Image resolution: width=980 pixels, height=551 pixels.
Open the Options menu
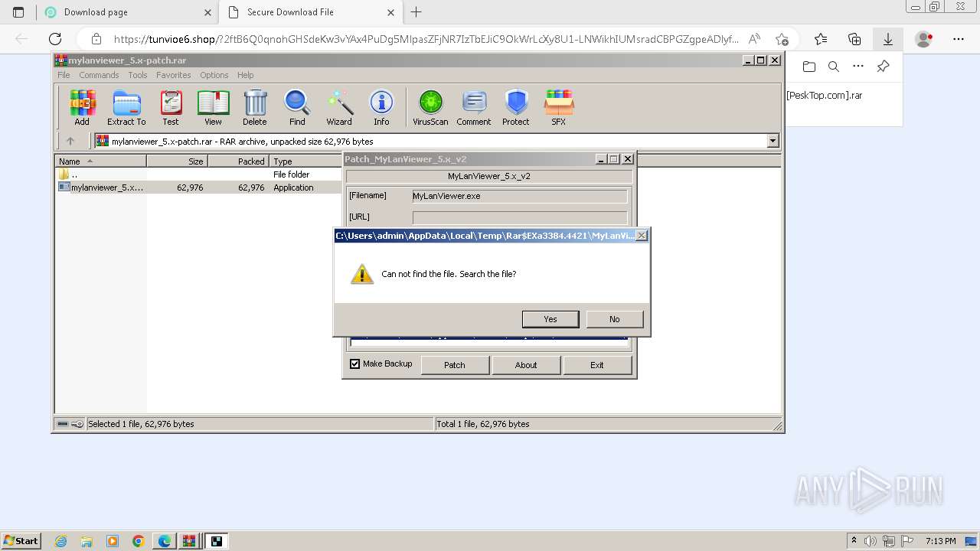pos(214,75)
